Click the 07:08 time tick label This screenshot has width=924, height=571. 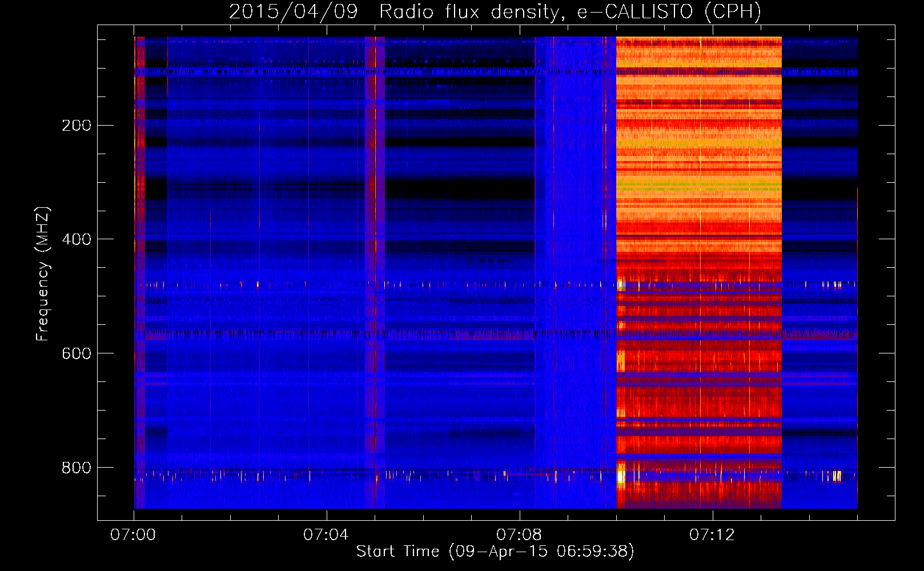coord(519,535)
